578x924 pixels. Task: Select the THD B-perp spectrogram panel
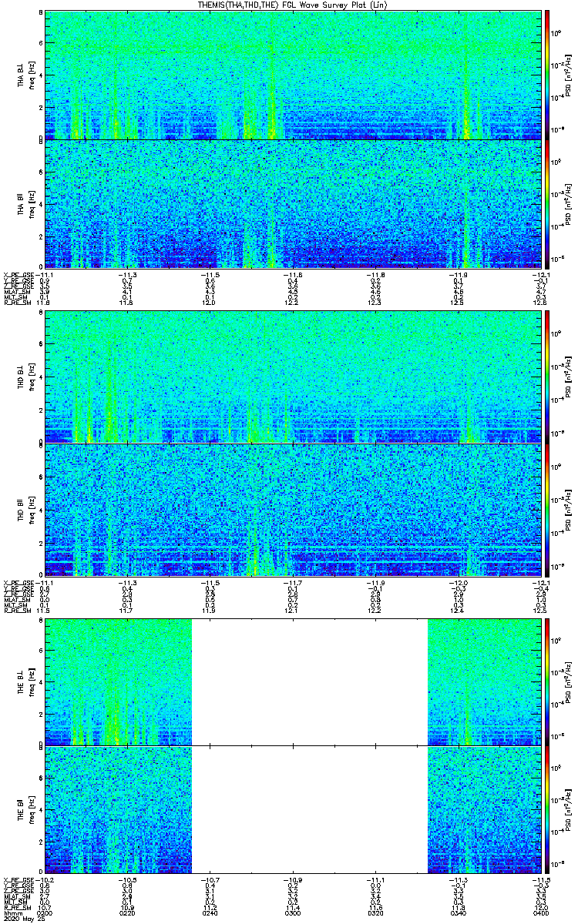[293, 377]
